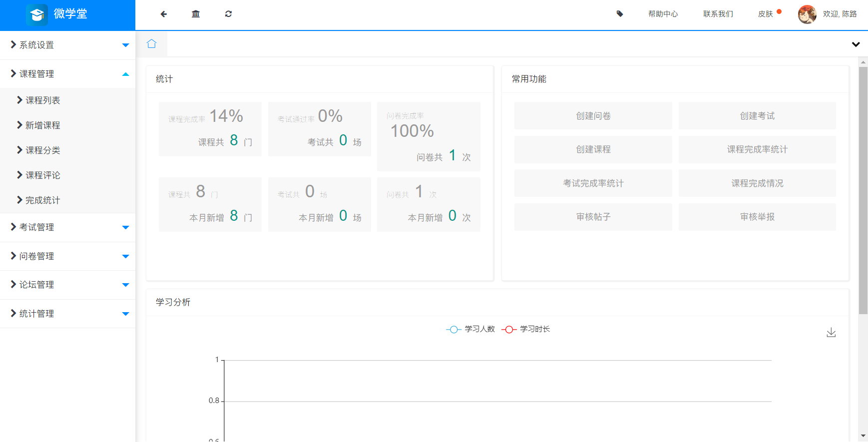Screen dimensions: 868x442
Task: Open the home tab icon
Action: (152, 44)
